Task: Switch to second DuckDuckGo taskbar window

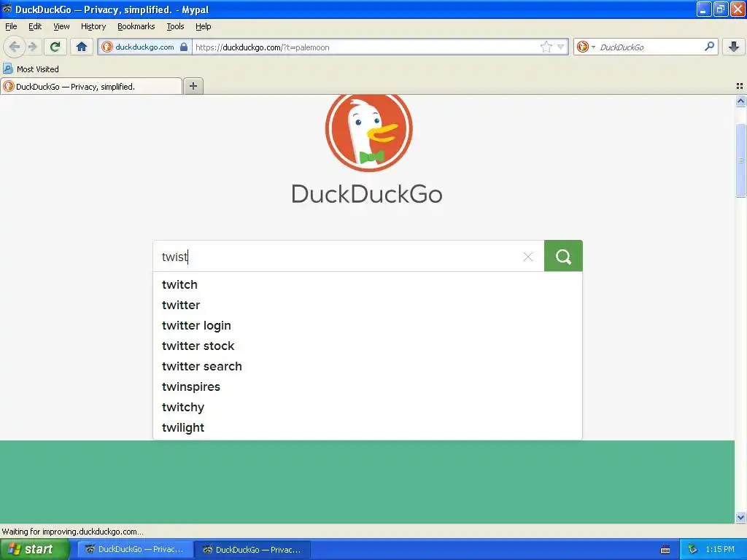Action: (x=252, y=549)
